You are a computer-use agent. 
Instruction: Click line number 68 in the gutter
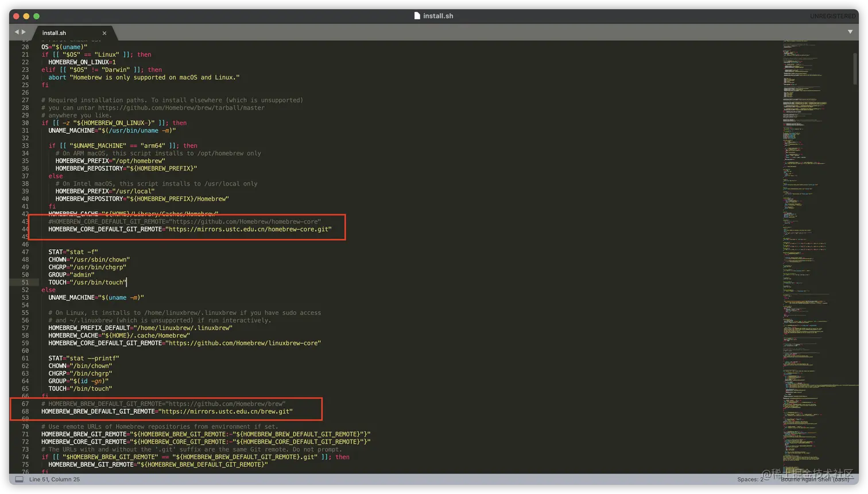[25, 412]
